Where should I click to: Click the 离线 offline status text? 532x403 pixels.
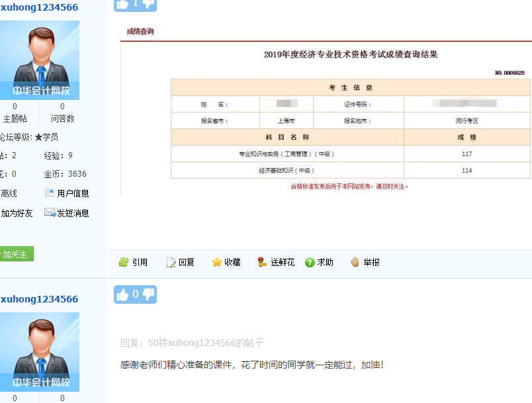click(x=9, y=193)
